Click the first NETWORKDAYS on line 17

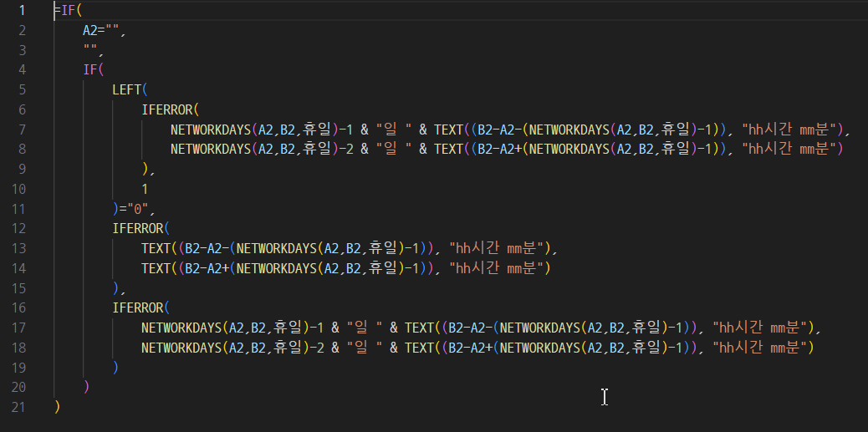pos(181,328)
